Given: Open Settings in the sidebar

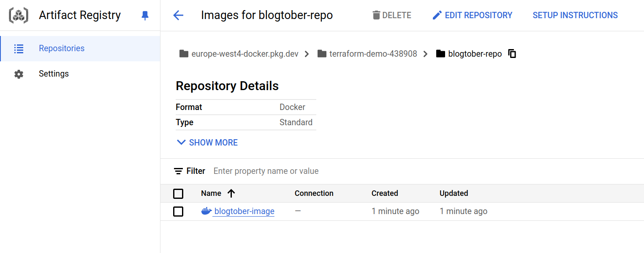Looking at the screenshot, I should (x=54, y=74).
